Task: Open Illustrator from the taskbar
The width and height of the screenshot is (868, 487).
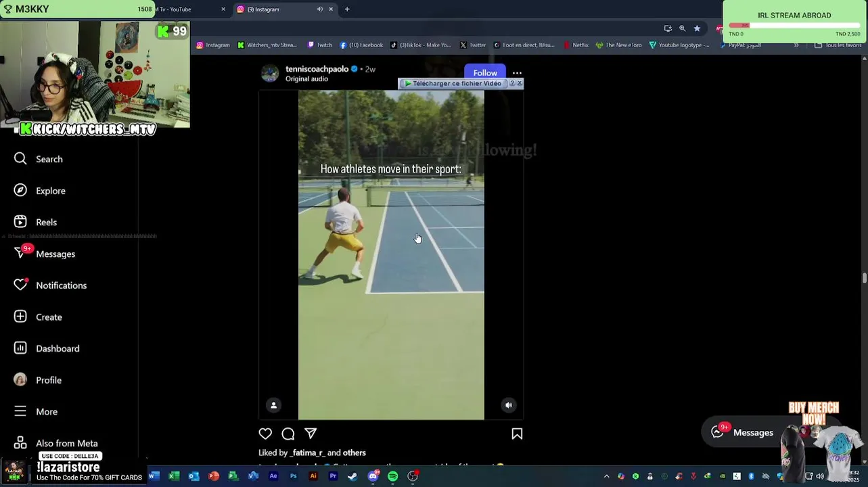Action: pyautogui.click(x=313, y=476)
